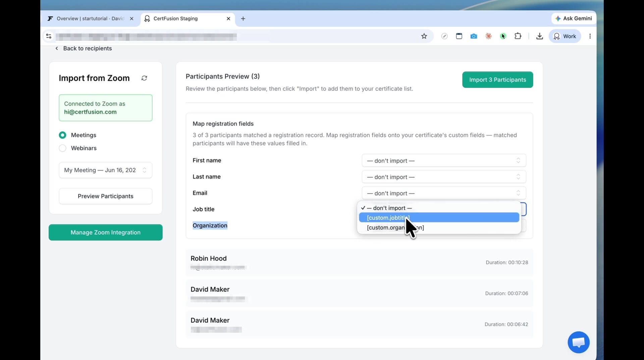644x360 pixels.
Task: Select the Meetings radio option
Action: pyautogui.click(x=62, y=135)
